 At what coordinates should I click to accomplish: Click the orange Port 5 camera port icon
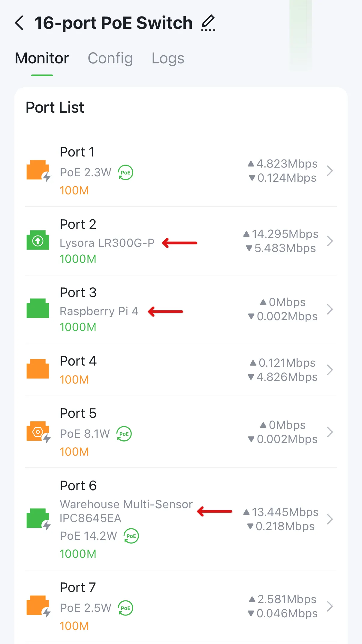pyautogui.click(x=38, y=432)
